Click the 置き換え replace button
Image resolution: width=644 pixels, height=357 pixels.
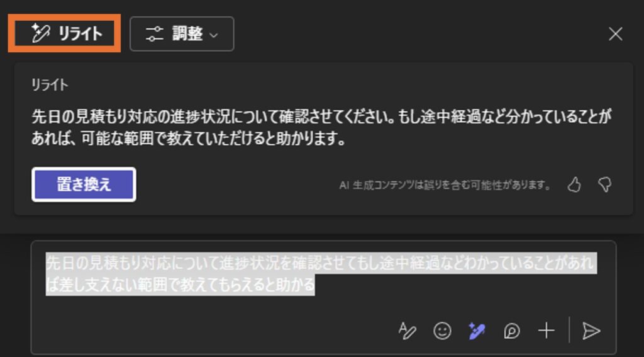point(84,184)
